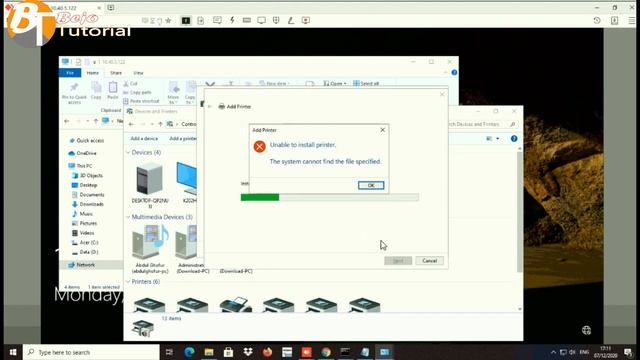Open Google Chrome from taskbar
Viewport: 640px width, 360px height.
coord(326,352)
